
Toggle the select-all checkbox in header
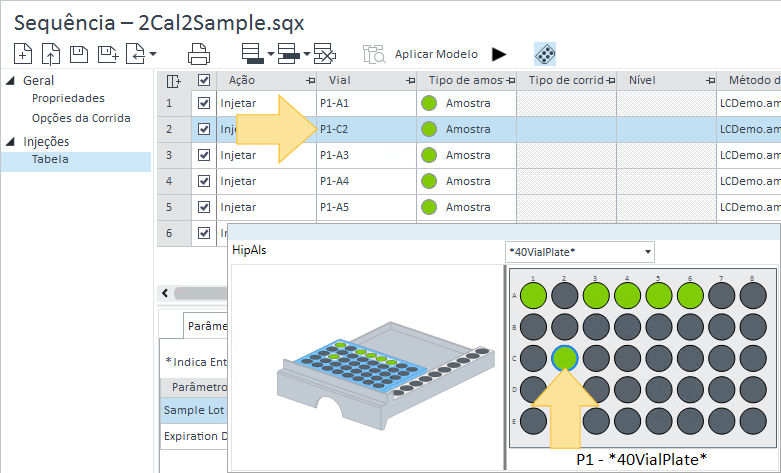click(x=205, y=81)
